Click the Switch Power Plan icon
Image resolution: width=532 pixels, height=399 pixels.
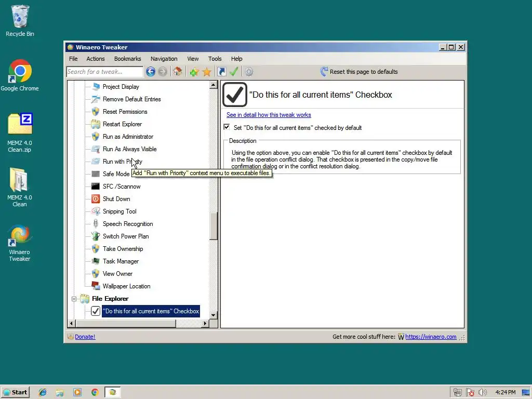[x=96, y=236]
